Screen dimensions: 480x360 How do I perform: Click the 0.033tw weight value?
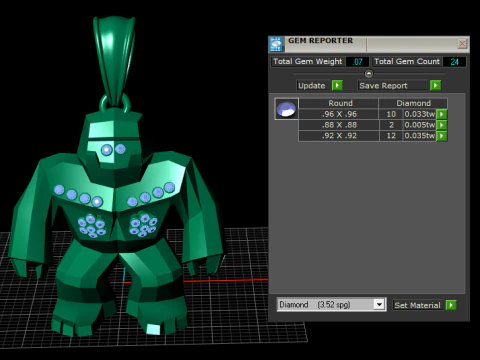[x=420, y=114]
